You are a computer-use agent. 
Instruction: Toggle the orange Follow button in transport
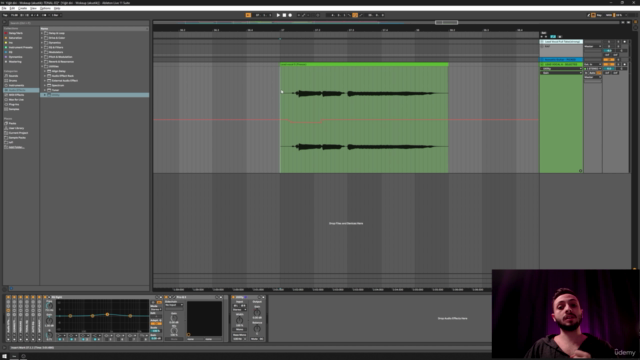point(248,15)
